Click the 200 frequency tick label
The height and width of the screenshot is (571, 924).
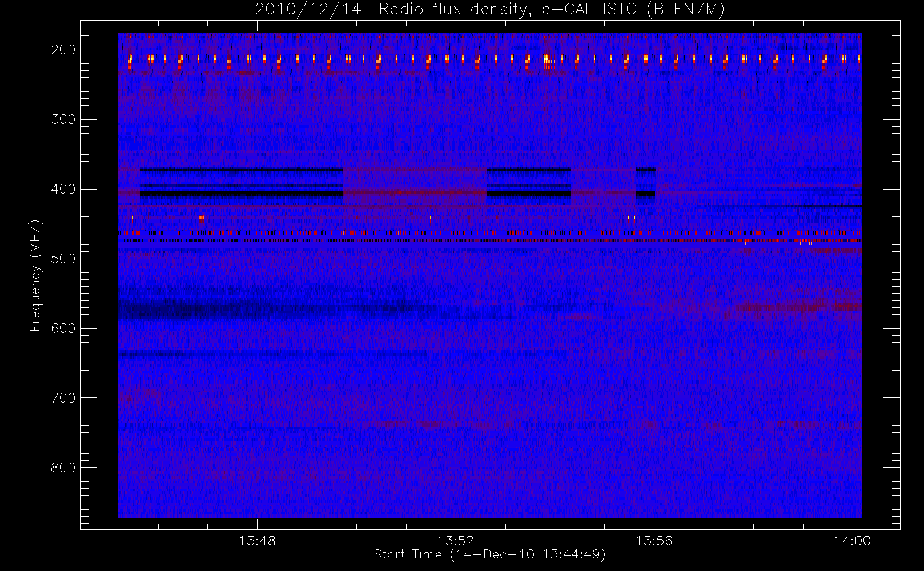tap(63, 50)
